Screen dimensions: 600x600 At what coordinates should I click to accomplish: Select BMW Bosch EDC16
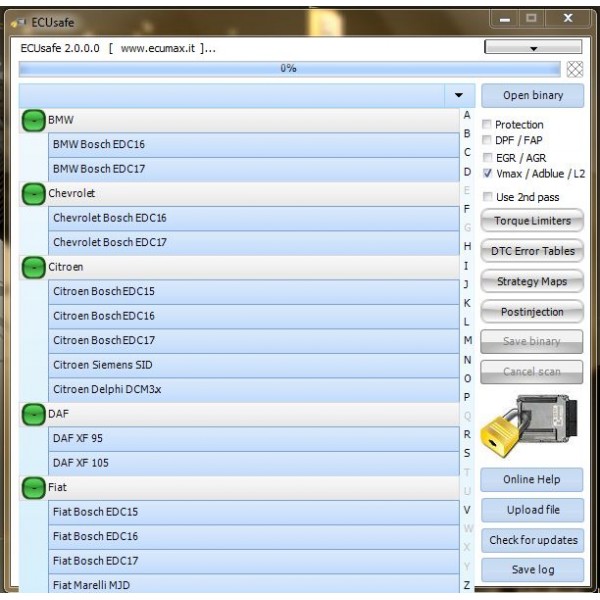coord(254,145)
